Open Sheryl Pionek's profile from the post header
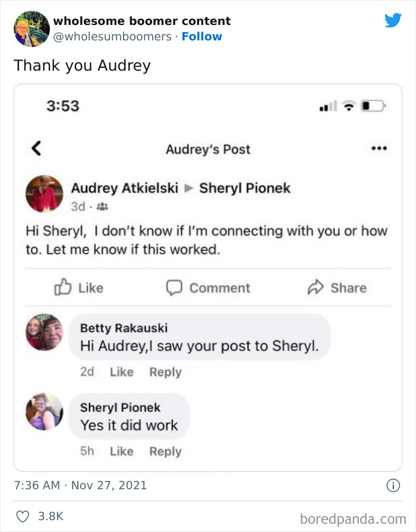 click(245, 188)
